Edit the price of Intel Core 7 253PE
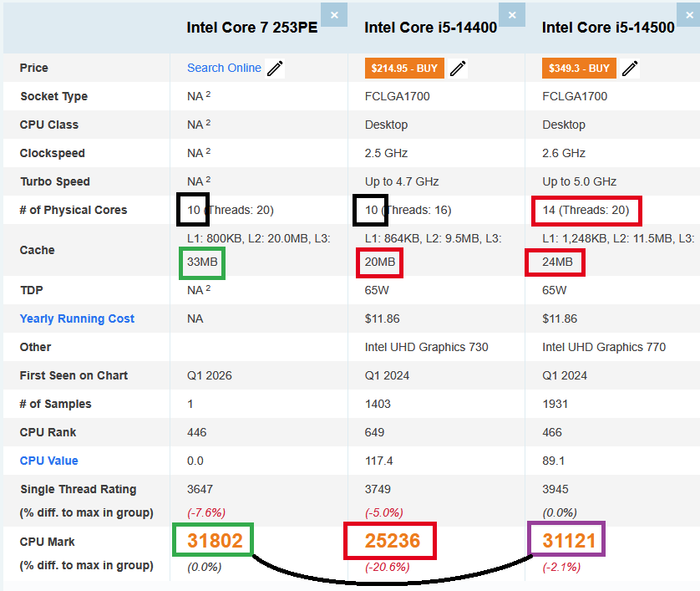 [x=275, y=69]
